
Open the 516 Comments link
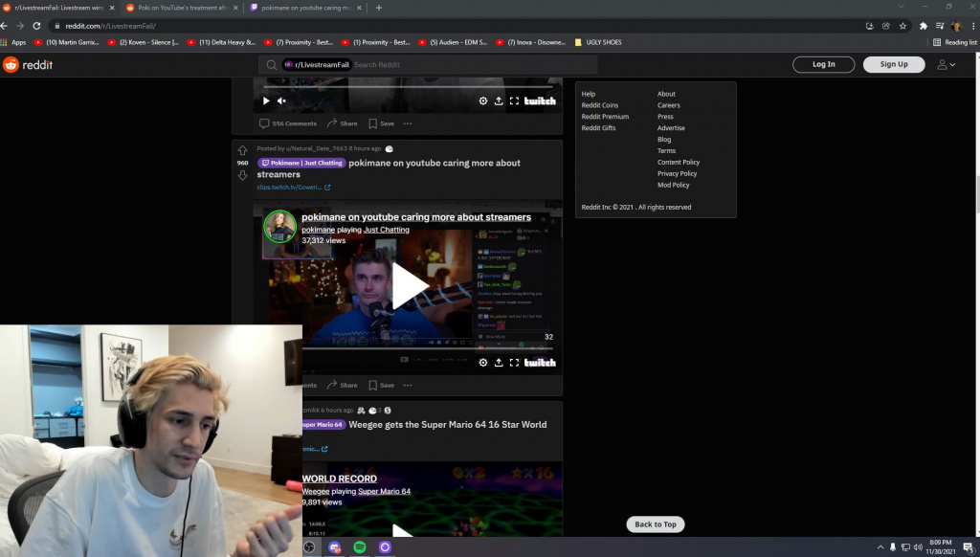(x=288, y=123)
